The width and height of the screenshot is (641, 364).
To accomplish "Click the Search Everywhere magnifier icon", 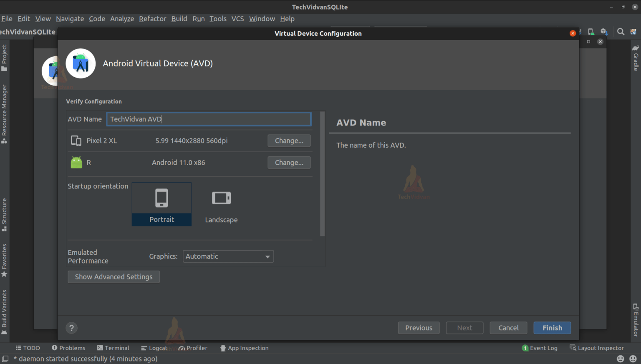I will pyautogui.click(x=621, y=32).
